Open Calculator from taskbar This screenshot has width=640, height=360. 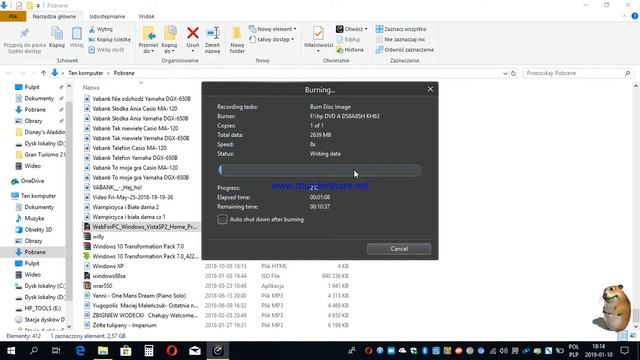(x=149, y=351)
